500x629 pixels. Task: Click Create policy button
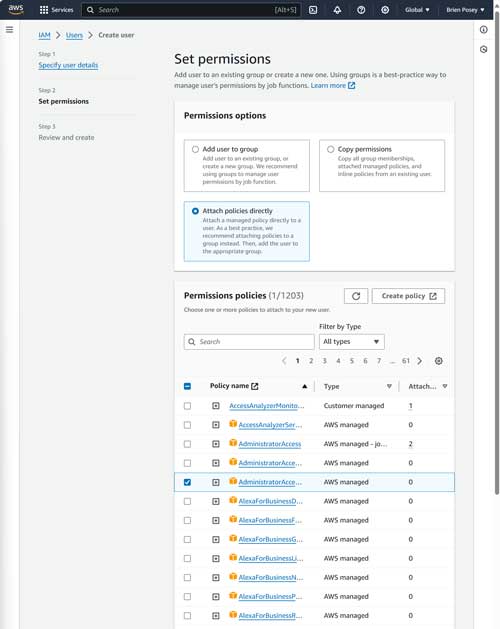408,296
